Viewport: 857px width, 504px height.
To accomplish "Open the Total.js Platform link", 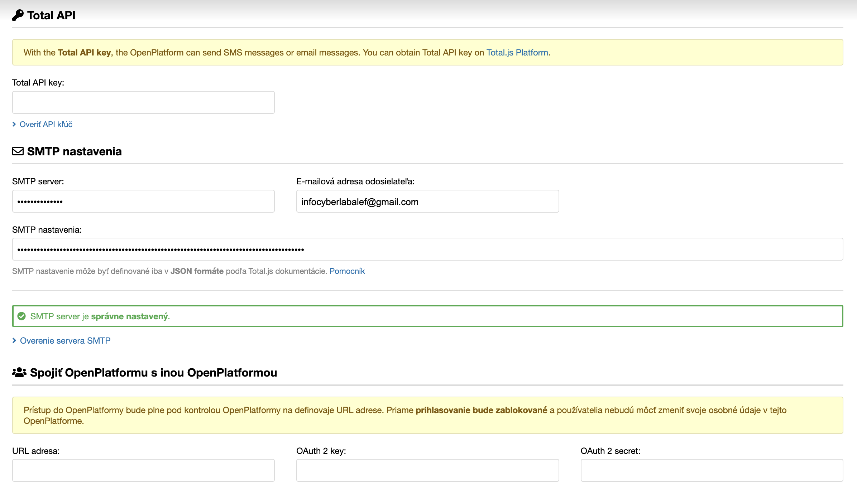I will pyautogui.click(x=517, y=53).
